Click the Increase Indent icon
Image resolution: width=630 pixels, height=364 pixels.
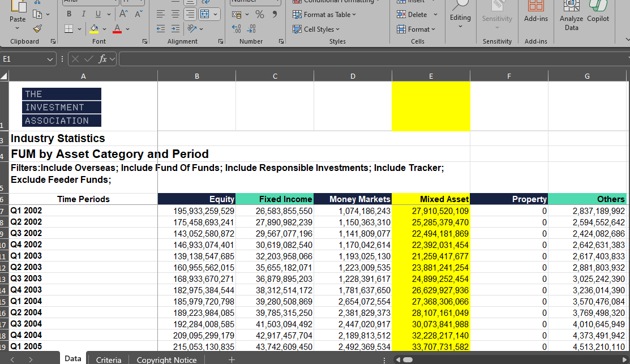coord(176,28)
